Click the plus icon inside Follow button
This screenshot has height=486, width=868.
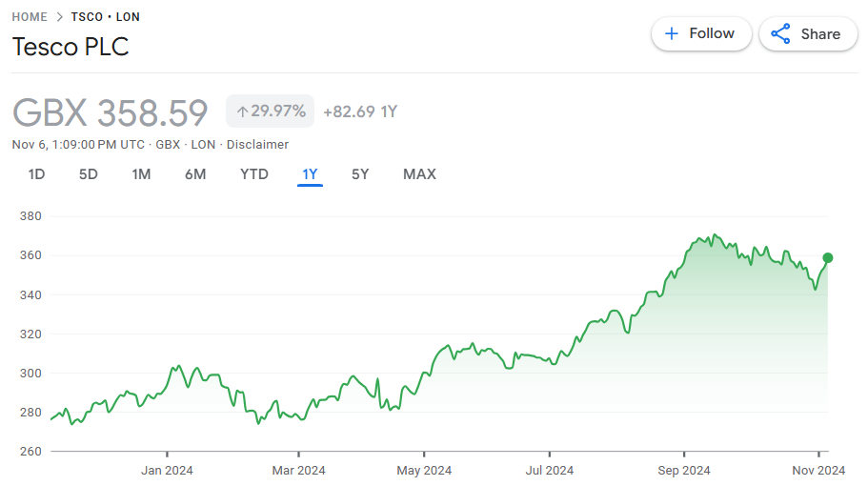point(672,33)
